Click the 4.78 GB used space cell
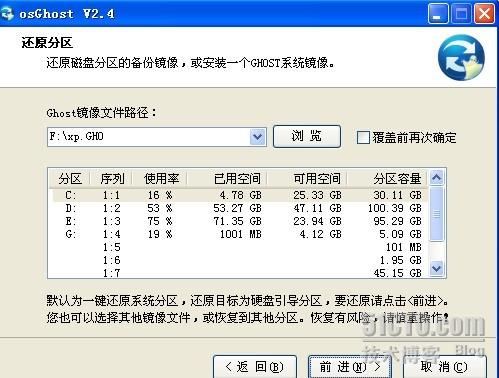Image resolution: width=499 pixels, height=378 pixels. pyautogui.click(x=240, y=195)
